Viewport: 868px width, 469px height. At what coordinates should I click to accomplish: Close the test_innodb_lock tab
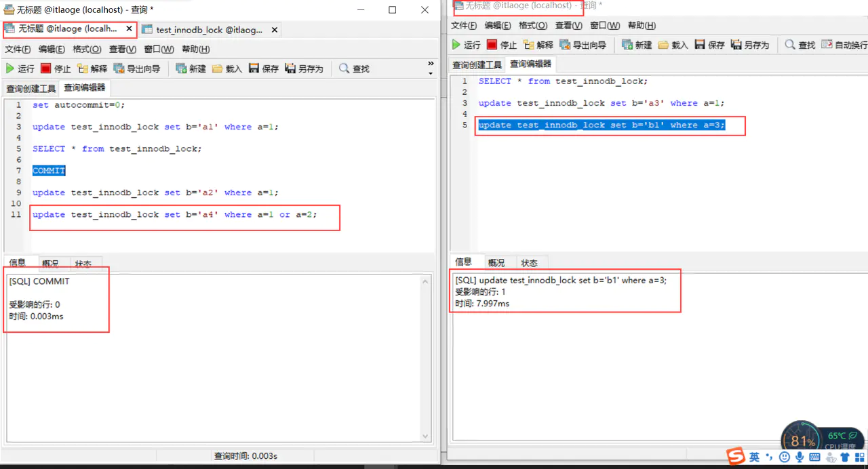click(274, 30)
